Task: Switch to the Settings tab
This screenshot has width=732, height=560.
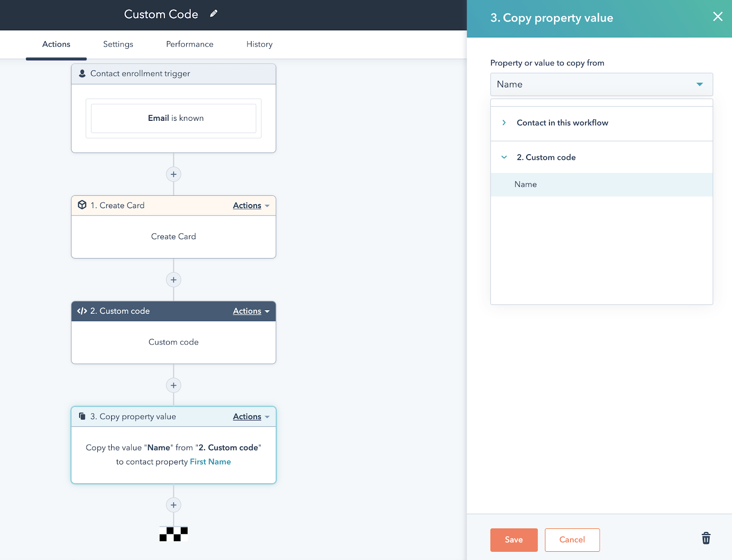Action: [x=118, y=44]
